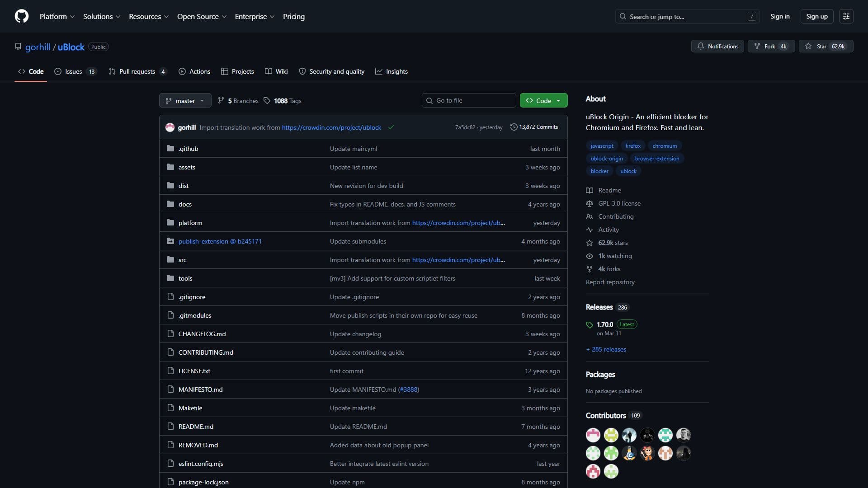Viewport: 868px width, 488px height.
Task: Expand the Resources menu
Action: tap(149, 16)
